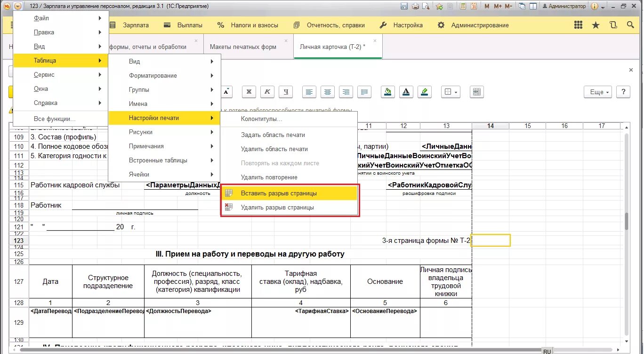Close the form with the X under tabs

tap(631, 70)
